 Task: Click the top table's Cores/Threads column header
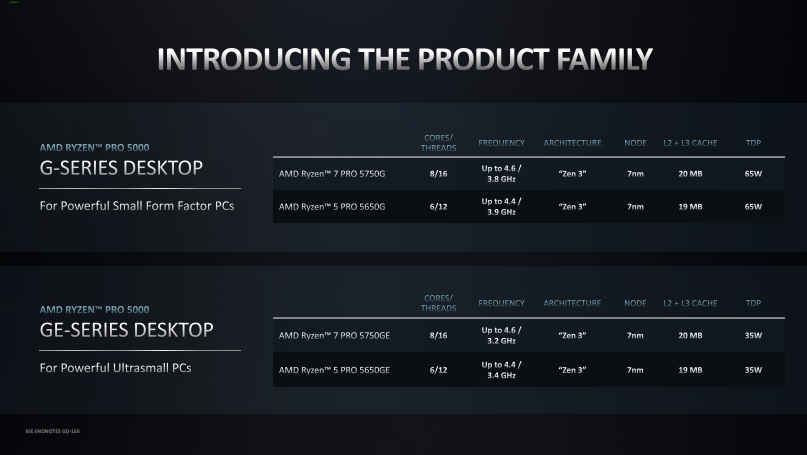click(438, 143)
